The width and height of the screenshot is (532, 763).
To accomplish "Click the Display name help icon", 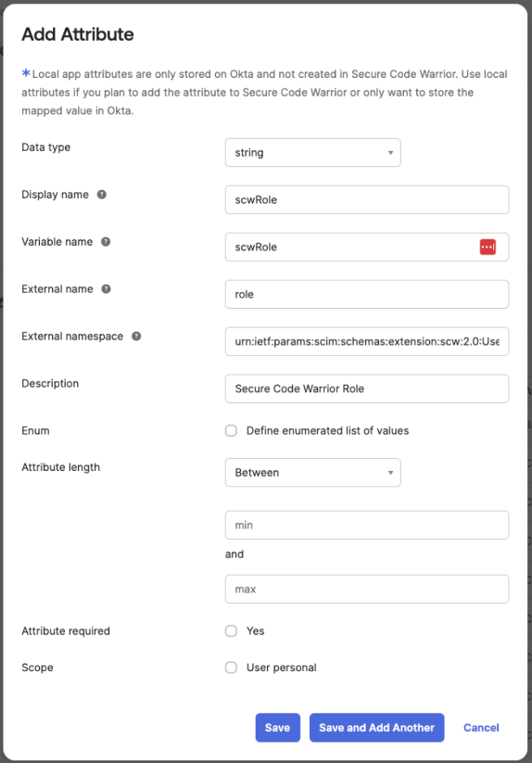I will coord(102,194).
